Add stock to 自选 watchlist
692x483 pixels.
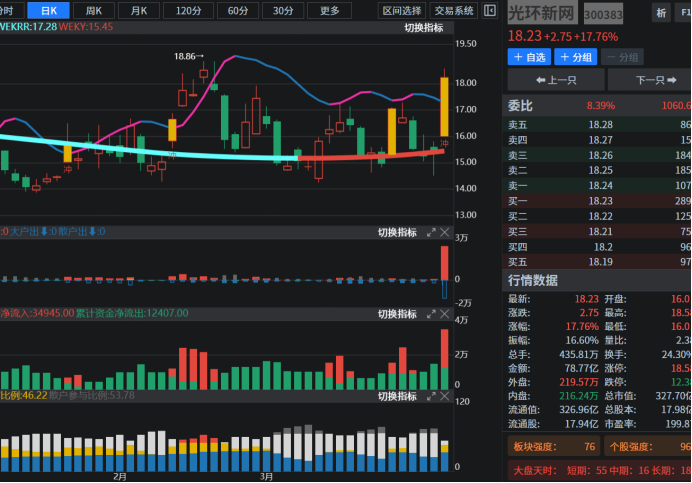coord(529,57)
